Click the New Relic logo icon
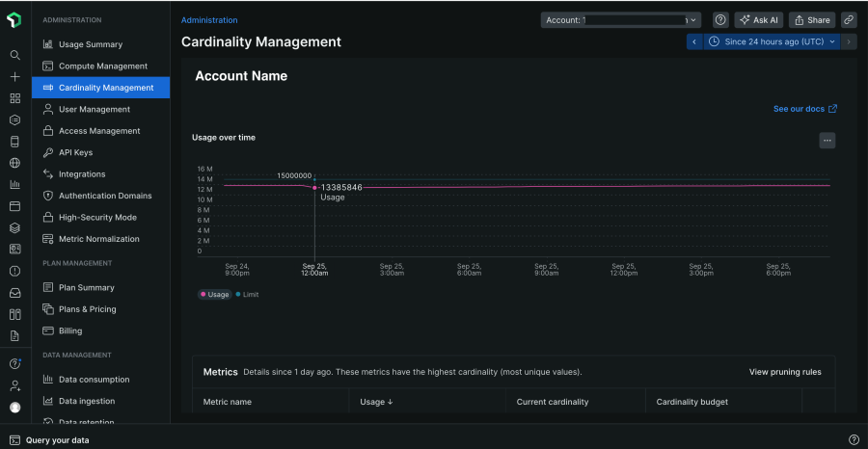This screenshot has width=868, height=449. [14, 20]
